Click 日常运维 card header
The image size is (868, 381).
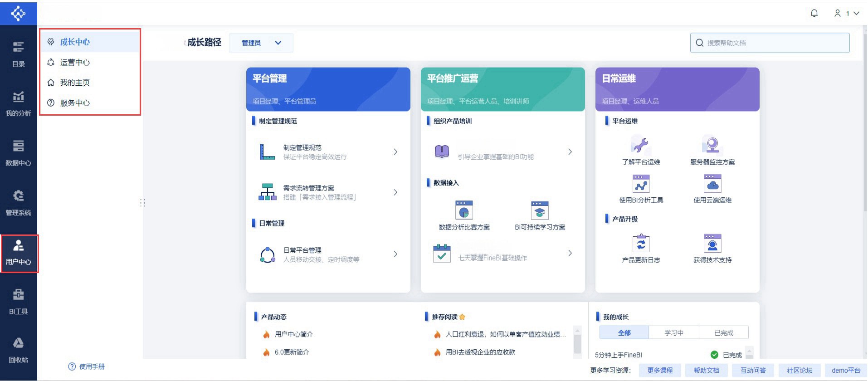(678, 89)
